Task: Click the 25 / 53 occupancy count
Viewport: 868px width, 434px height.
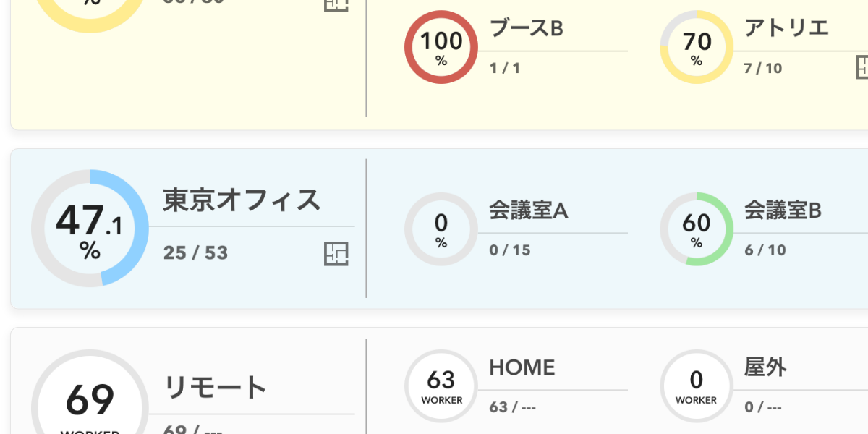Action: [x=196, y=253]
